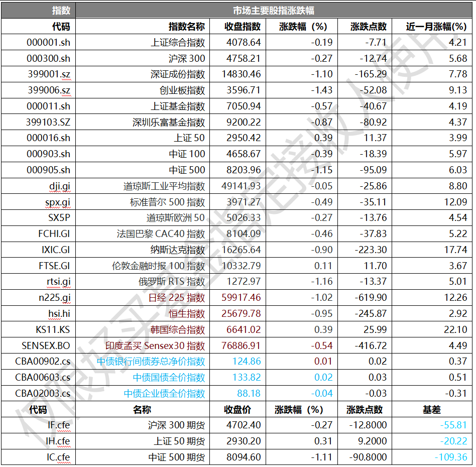
Task: Select the 收盘指数 column header
Action: [x=243, y=27]
